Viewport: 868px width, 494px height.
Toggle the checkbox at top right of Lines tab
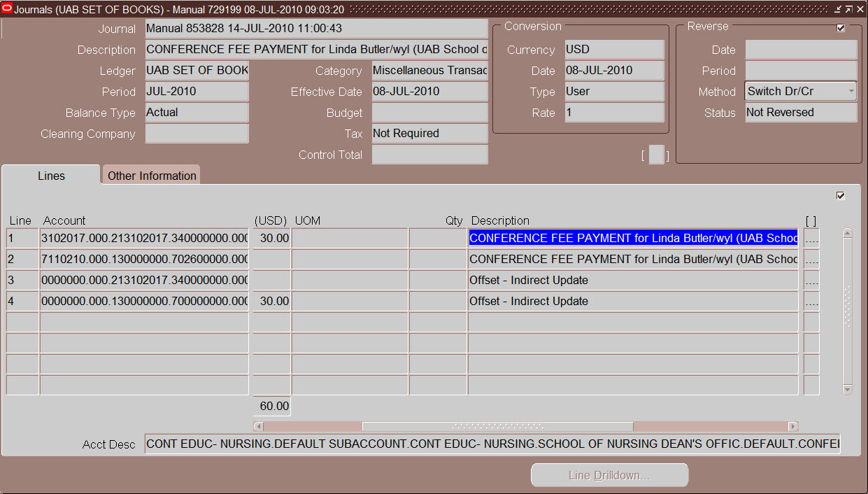coord(841,196)
